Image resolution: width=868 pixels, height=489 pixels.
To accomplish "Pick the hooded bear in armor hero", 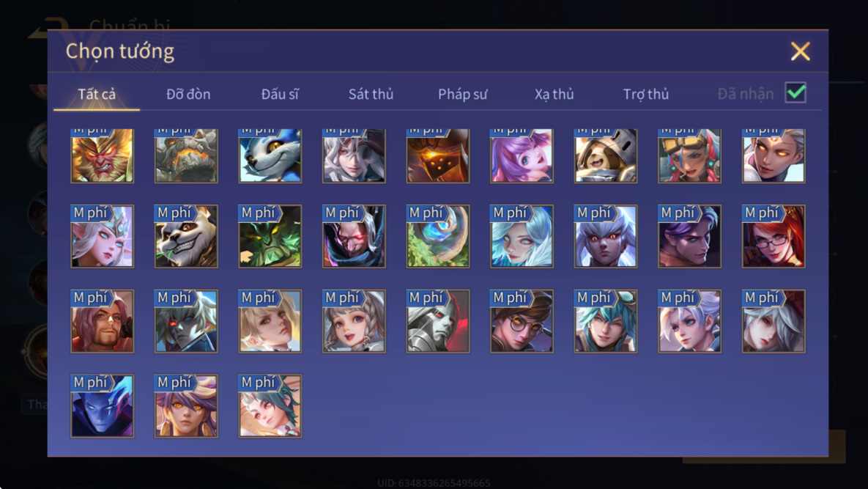I will click(606, 155).
